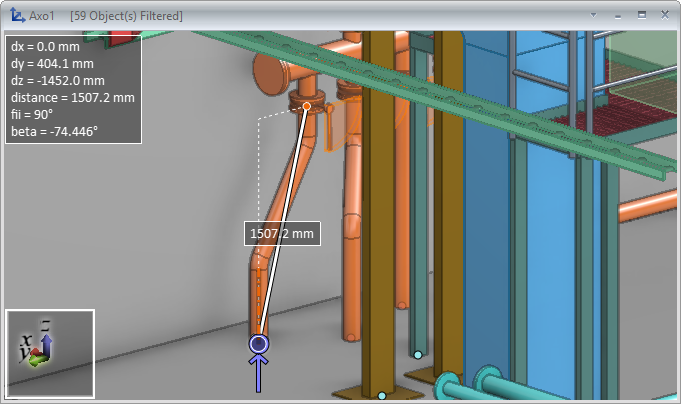
Task: Click the 1507.2 mm distance label
Action: 282,234
